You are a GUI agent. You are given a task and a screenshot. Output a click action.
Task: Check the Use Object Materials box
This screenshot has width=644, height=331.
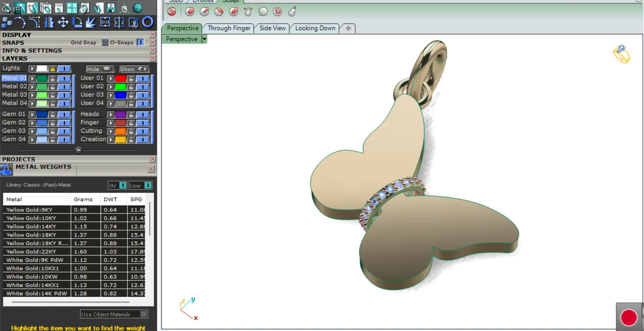pyautogui.click(x=144, y=314)
